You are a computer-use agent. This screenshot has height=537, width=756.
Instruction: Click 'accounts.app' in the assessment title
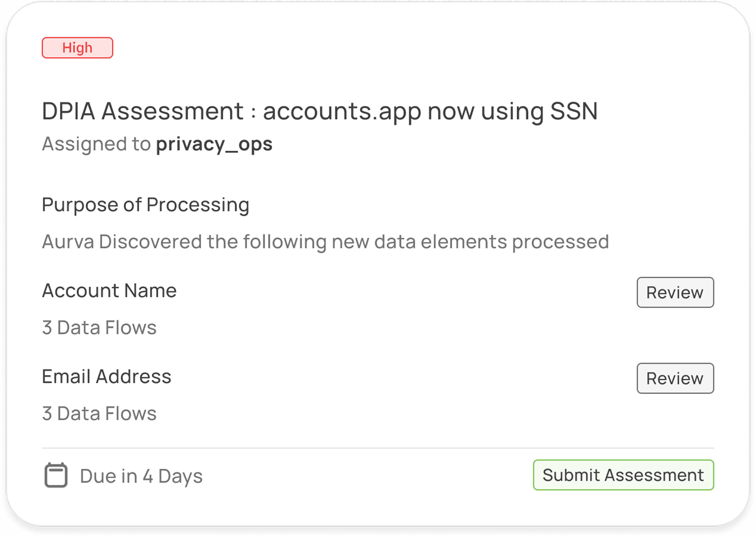tap(342, 111)
